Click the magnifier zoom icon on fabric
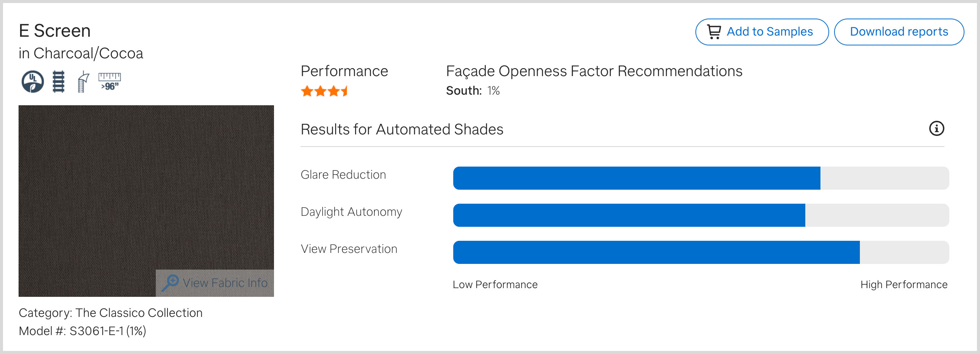 pyautogui.click(x=170, y=283)
